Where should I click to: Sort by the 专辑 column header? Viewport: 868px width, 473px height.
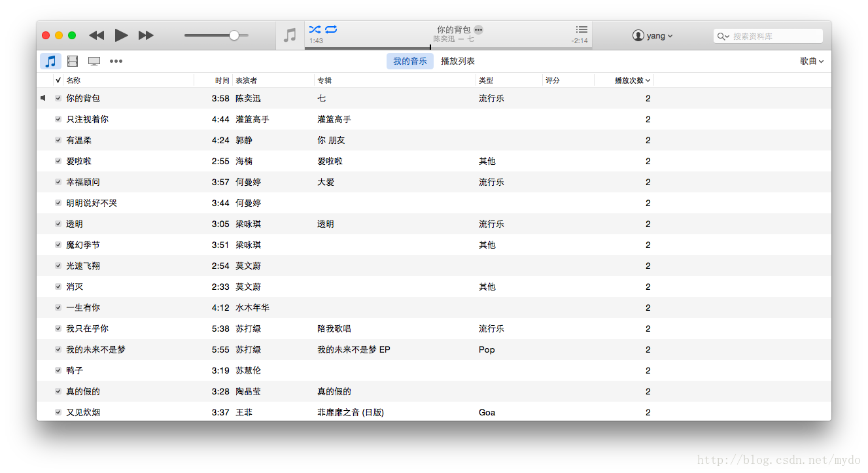(x=324, y=80)
